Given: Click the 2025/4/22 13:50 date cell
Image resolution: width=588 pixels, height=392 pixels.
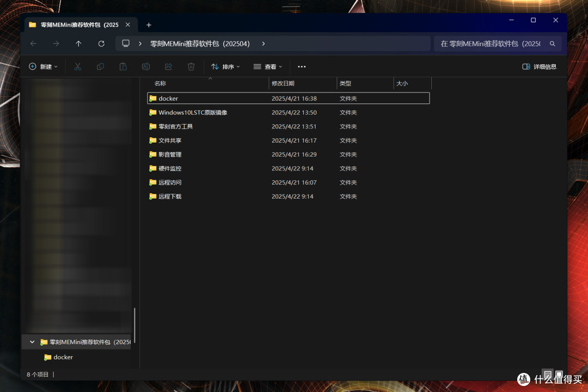Looking at the screenshot, I should tap(294, 113).
